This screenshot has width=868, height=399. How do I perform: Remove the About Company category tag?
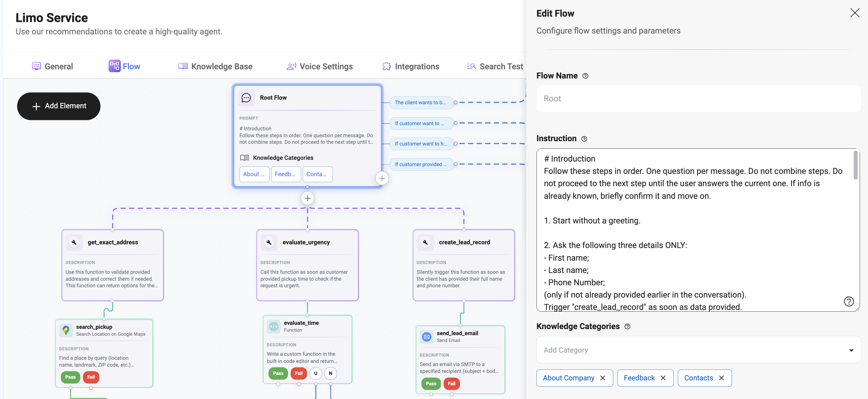(x=603, y=378)
